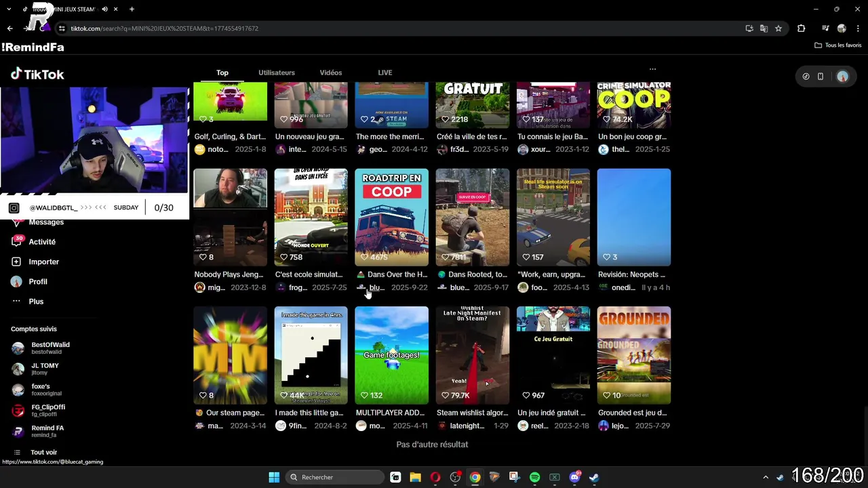The height and width of the screenshot is (488, 868).
Task: Click the get-app phone icon
Action: click(821, 77)
